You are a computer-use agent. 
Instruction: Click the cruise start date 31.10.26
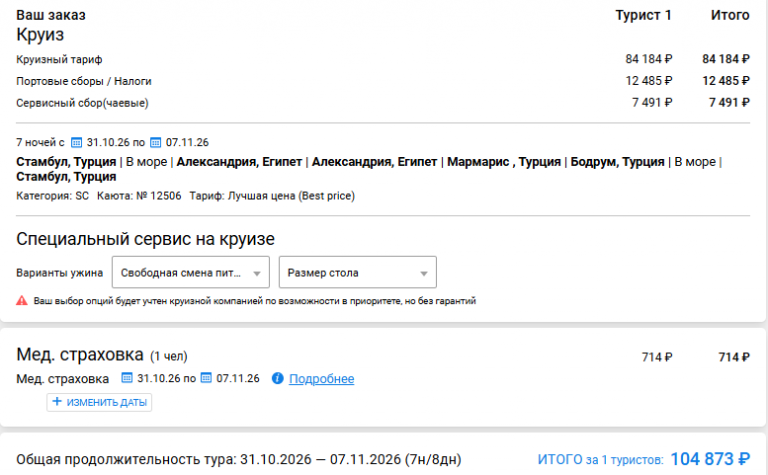(108, 142)
